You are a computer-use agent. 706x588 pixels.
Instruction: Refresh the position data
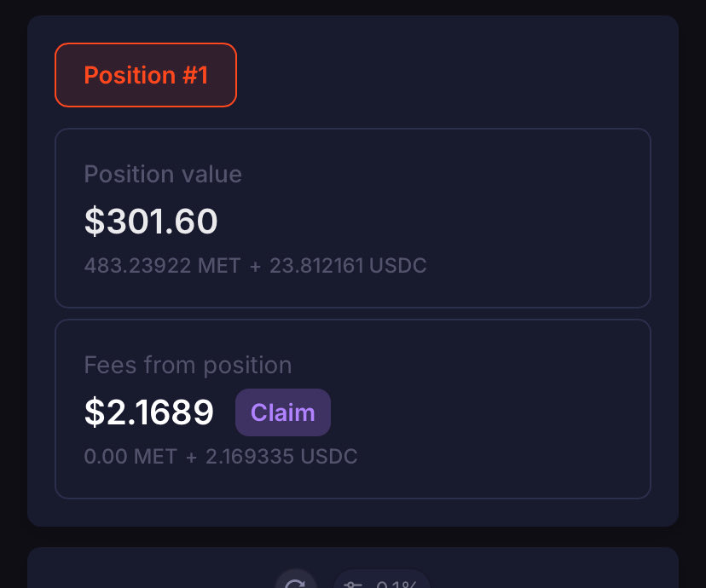(x=295, y=583)
